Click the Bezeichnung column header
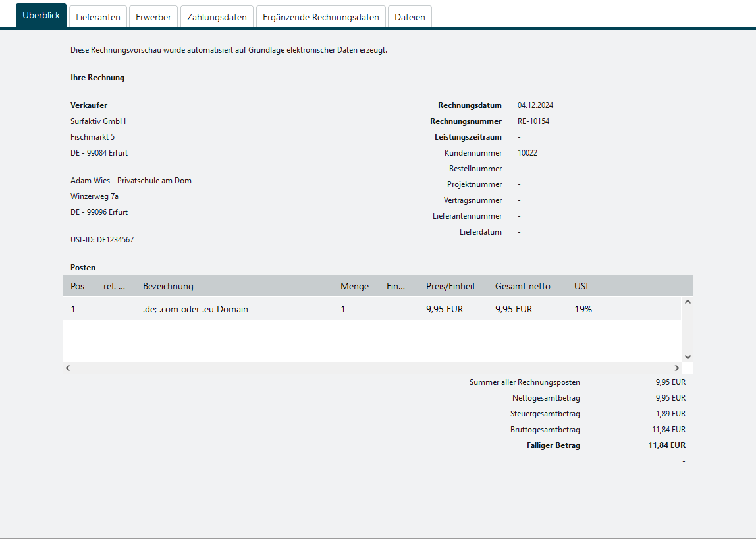The height and width of the screenshot is (539, 756). (168, 286)
